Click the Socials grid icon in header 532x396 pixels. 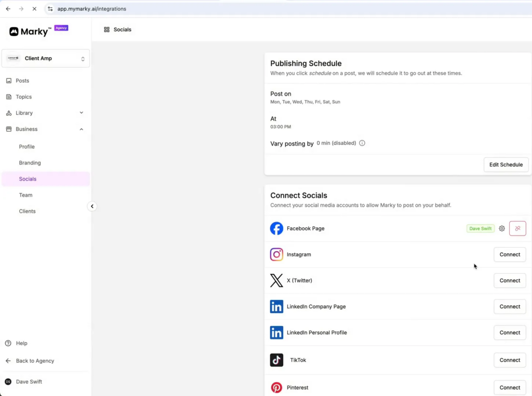click(x=107, y=30)
